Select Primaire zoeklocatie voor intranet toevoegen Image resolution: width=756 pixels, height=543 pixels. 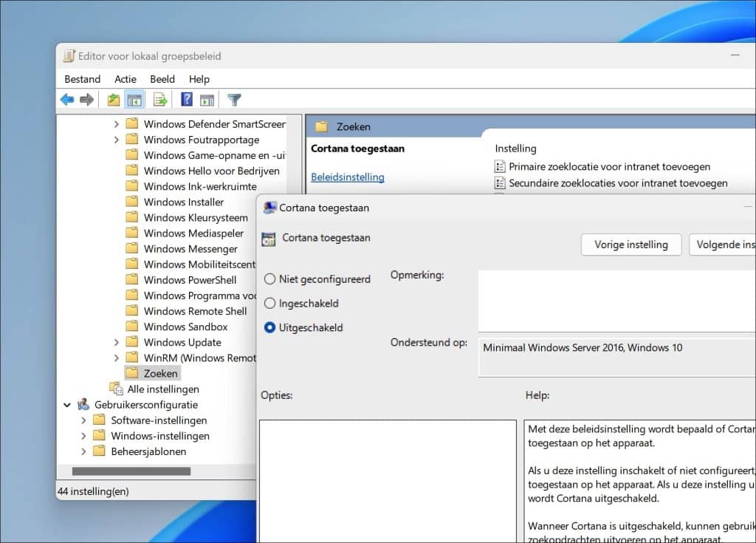click(609, 166)
